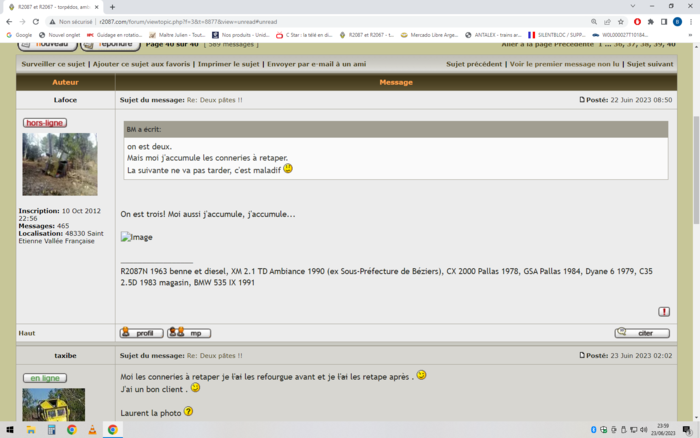Screen dimensions: 700x438
Task: Go back to previous page in browser
Action: pos(9,21)
